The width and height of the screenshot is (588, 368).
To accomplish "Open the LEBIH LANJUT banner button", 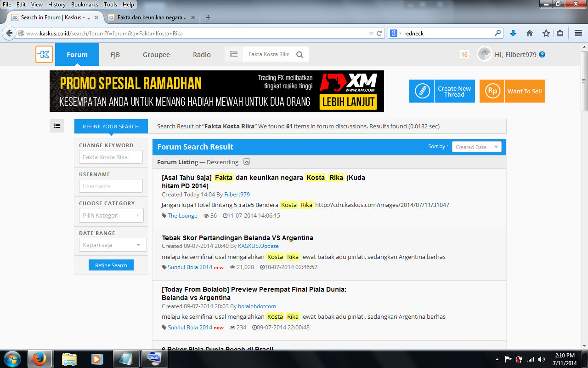I will [x=348, y=102].
